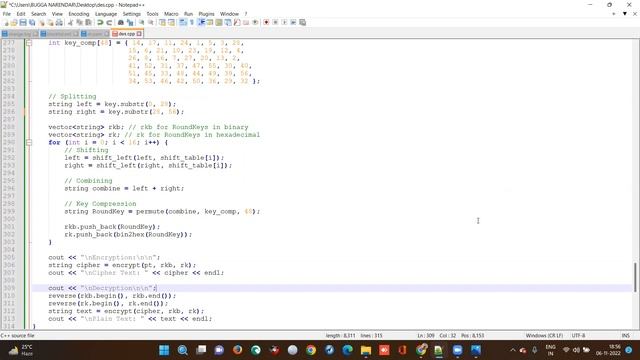
Task: Click the C++ source file status text
Action: click(x=18, y=336)
